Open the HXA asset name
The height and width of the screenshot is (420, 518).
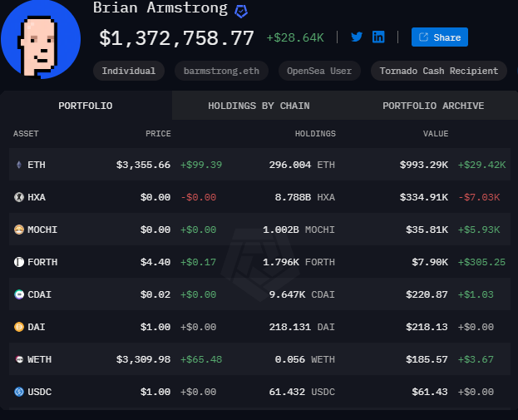click(37, 197)
